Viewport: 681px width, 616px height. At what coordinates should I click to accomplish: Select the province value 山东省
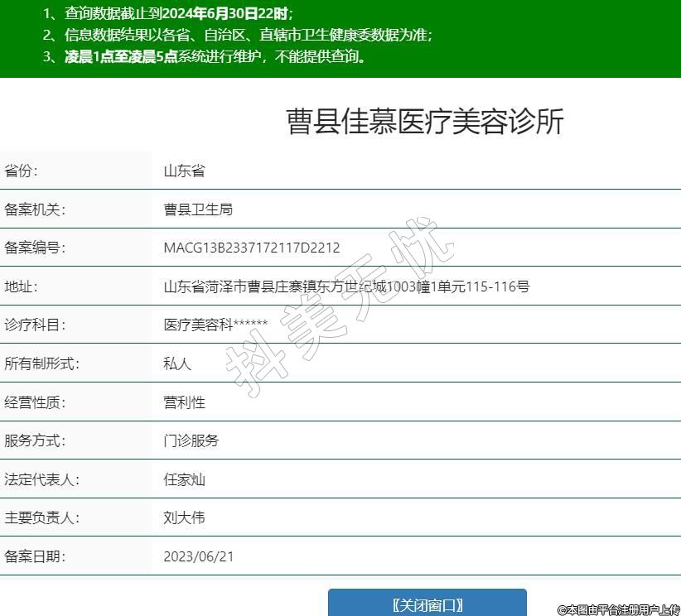tap(184, 171)
